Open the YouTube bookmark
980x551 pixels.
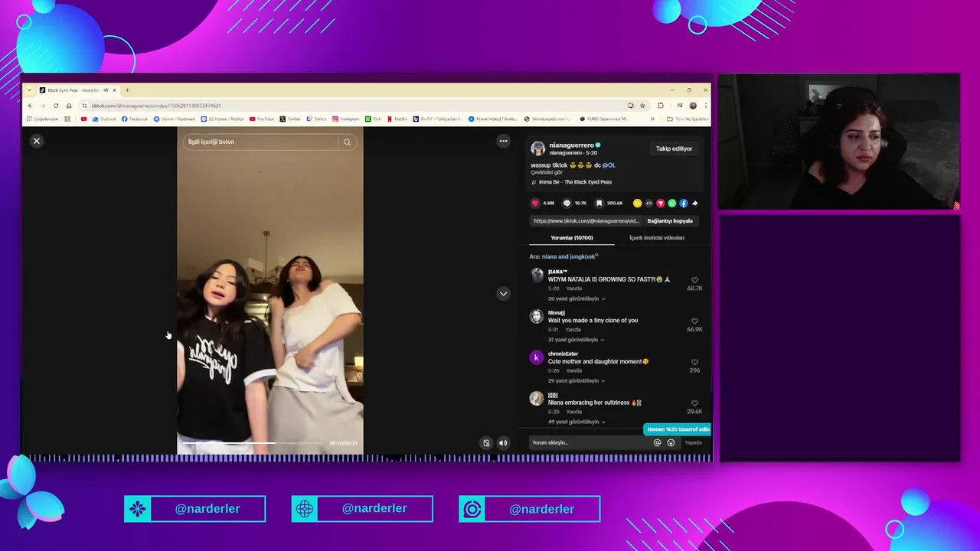pos(262,119)
